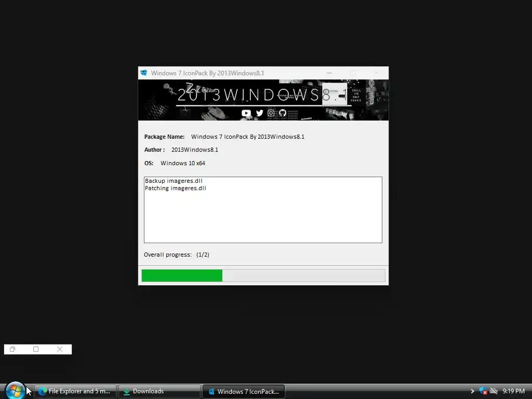The width and height of the screenshot is (532, 399).
Task: Expand hidden tray icons chevron
Action: 472,391
